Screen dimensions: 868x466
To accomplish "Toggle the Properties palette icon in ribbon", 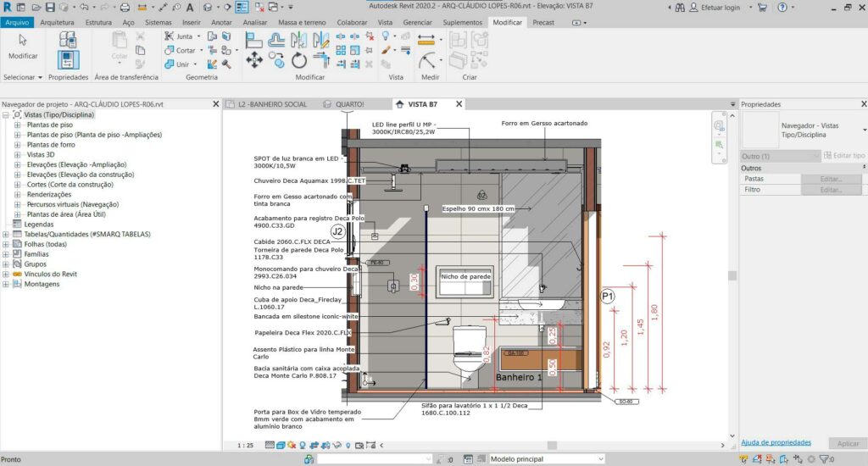I will pyautogui.click(x=68, y=60).
